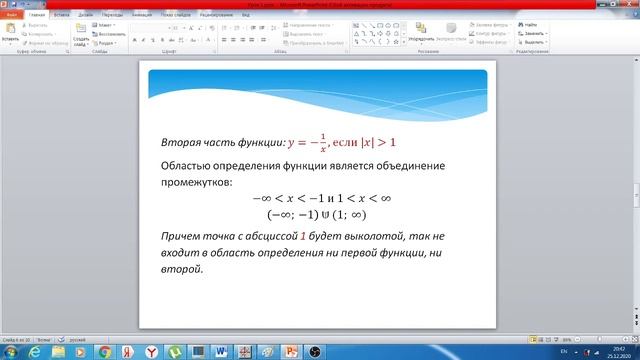Click the Найти (Find) button
Image resolution: width=640 pixels, height=360 pixels.
528,25
